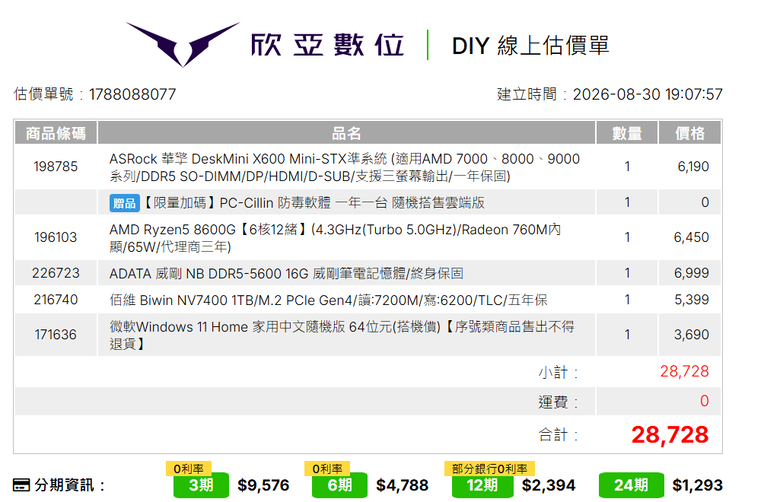Click the 商品條碼 column header
The image size is (780, 502).
pyautogui.click(x=55, y=133)
